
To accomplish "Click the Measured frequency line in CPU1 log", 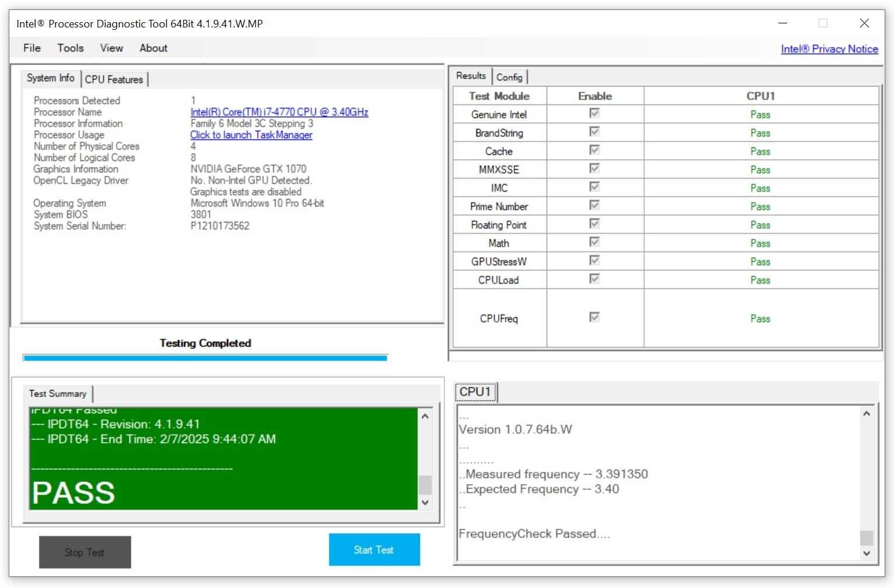I will tap(554, 474).
